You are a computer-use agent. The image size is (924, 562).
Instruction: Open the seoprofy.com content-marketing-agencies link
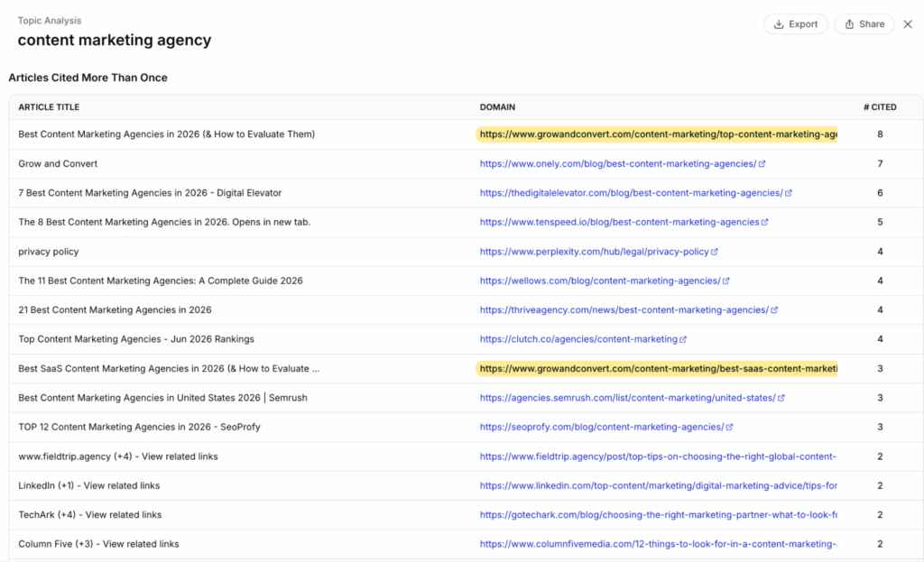point(602,427)
